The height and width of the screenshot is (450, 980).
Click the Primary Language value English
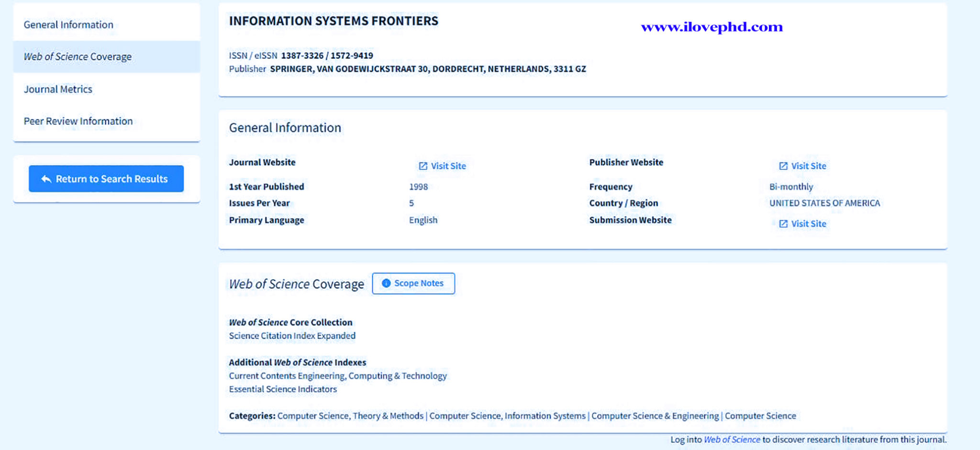(423, 220)
